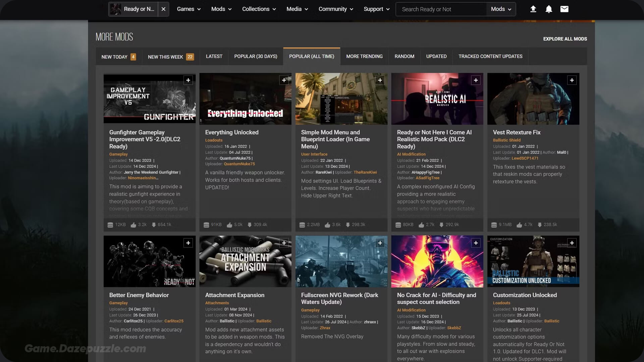The width and height of the screenshot is (644, 362).
Task: Add Customization Unlocked via plus icon
Action: tap(572, 243)
